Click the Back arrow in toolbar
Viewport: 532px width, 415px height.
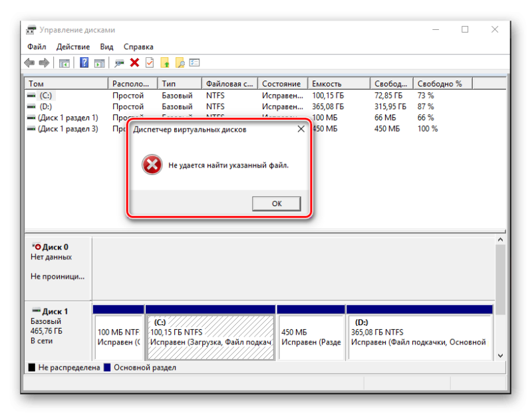click(x=29, y=63)
